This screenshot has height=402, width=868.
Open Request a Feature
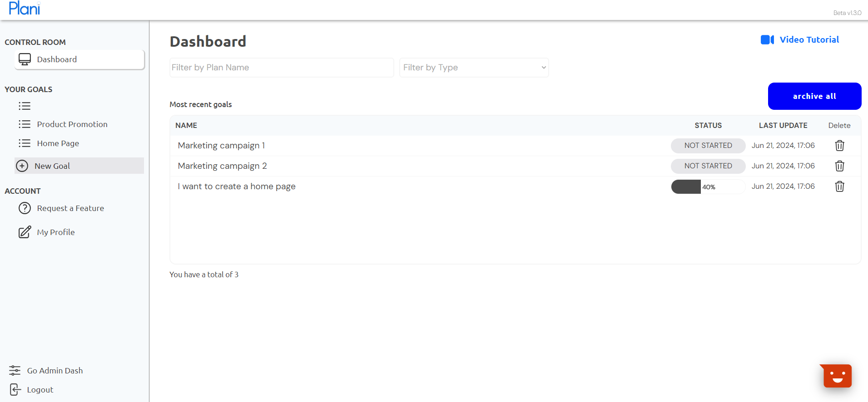70,208
